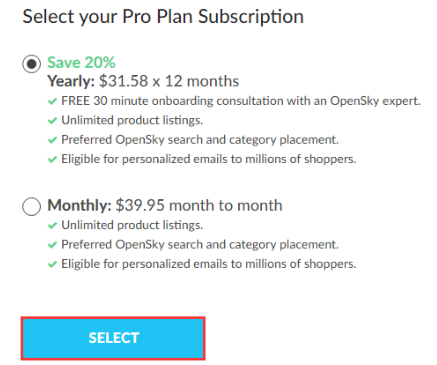Click checkmark beside Monthly Unlimited product listings
Viewport: 437px width, 365px height.
[x=53, y=226]
